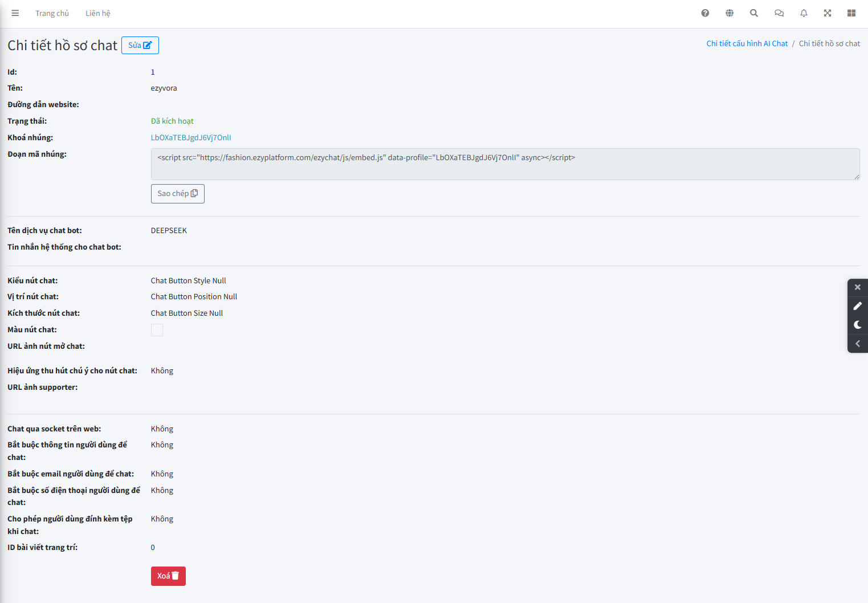Click the Chi tiết hồ sơ chat page heading
868x603 pixels.
tap(62, 45)
